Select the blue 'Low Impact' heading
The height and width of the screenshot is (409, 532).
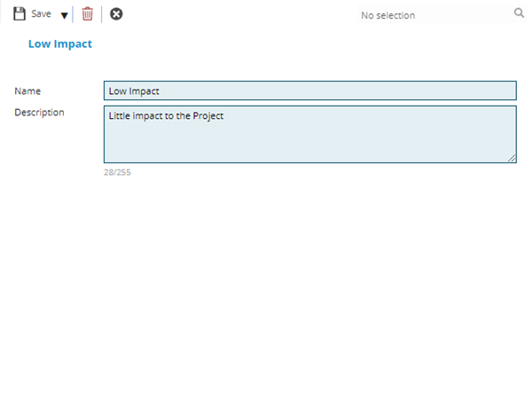(x=59, y=43)
